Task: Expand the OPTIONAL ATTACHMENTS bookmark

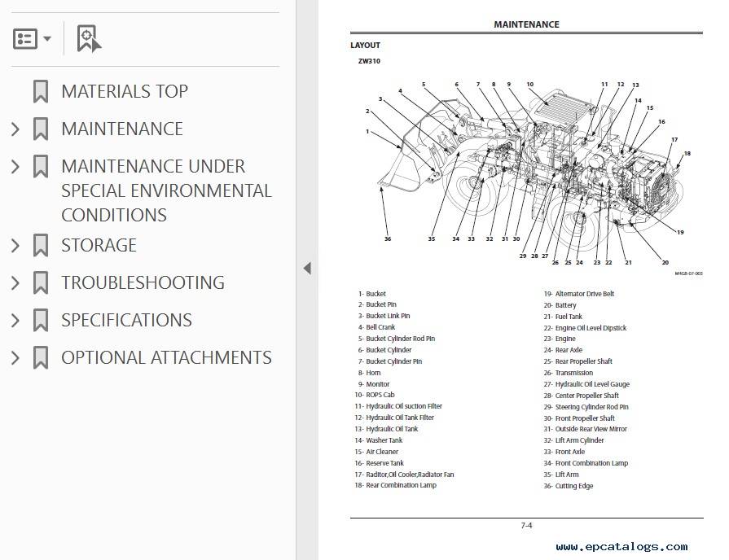Action: 15,358
